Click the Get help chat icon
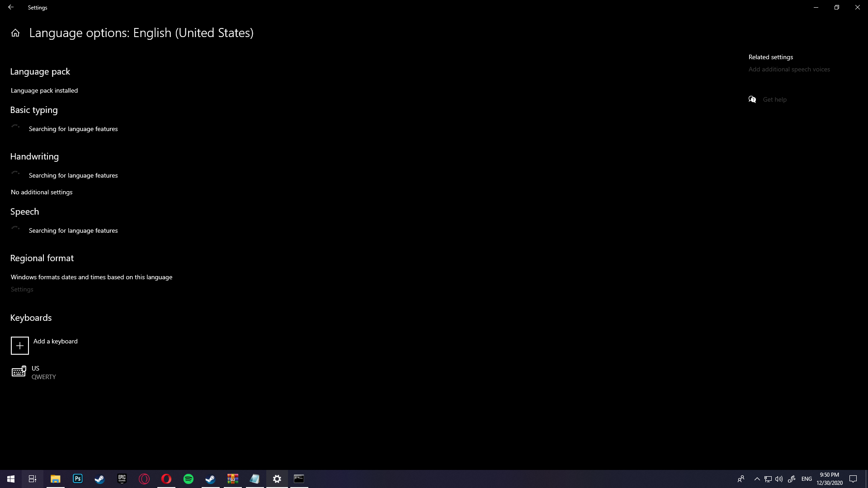 pos(752,99)
